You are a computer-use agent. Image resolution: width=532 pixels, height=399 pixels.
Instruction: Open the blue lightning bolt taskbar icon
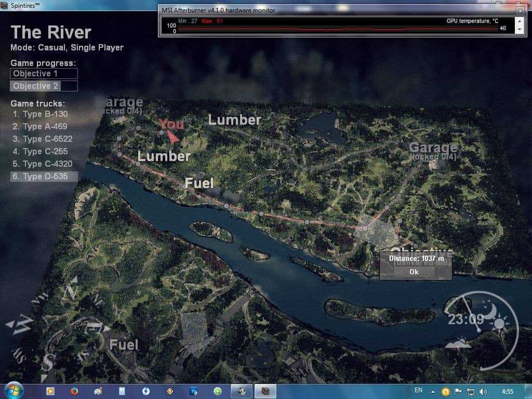click(146, 391)
